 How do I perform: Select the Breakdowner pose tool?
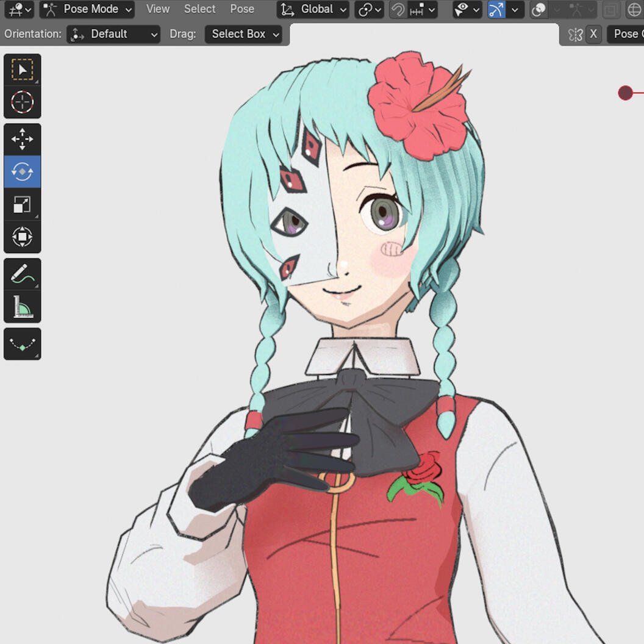pyautogui.click(x=22, y=344)
